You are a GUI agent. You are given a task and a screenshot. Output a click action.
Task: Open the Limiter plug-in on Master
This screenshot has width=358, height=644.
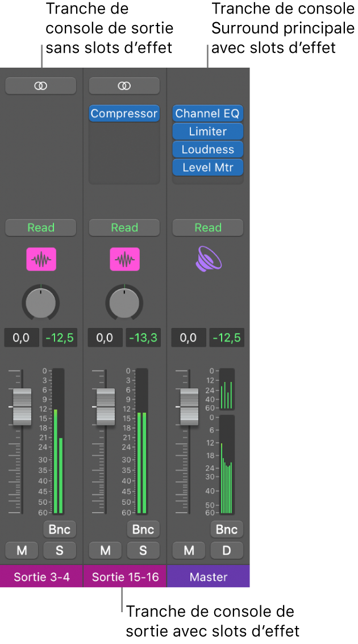coord(208,131)
